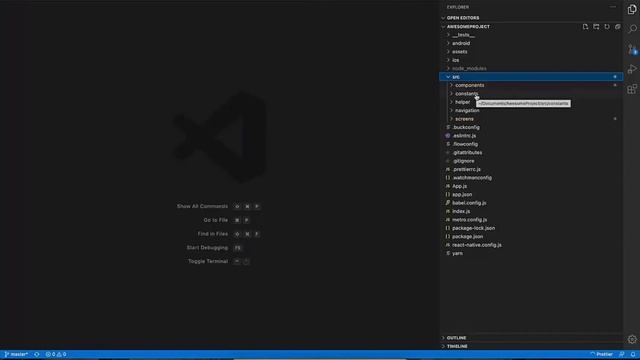Open the index.js file
This screenshot has width=640, height=360.
[x=531, y=211]
